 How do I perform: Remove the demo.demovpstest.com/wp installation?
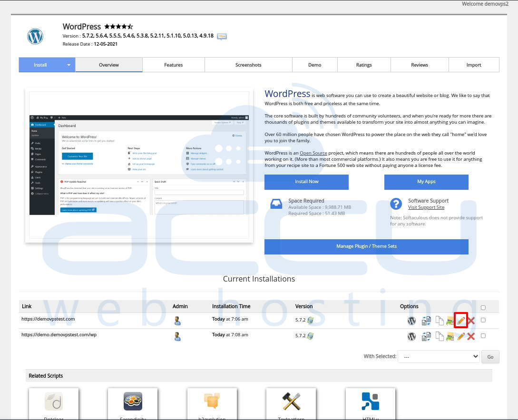[471, 336]
